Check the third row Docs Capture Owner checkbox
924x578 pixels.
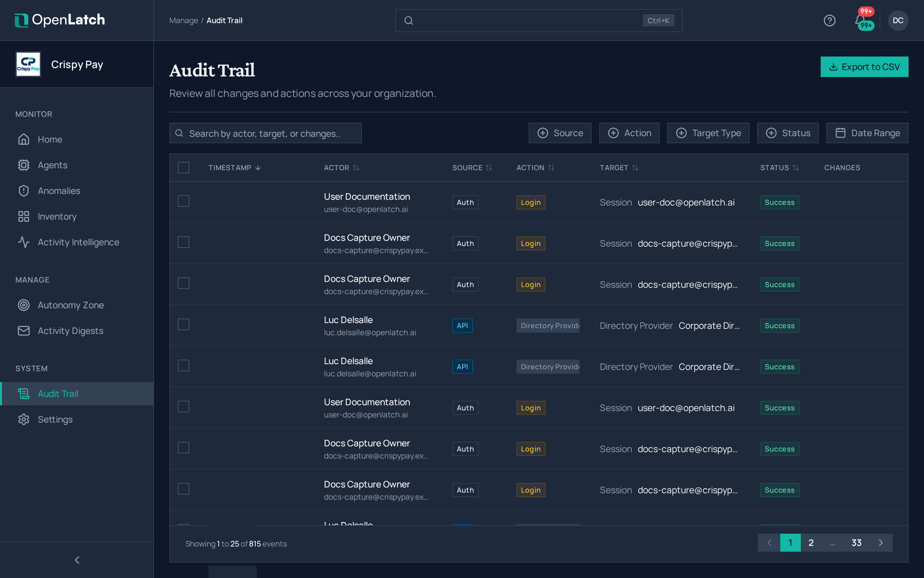click(183, 283)
